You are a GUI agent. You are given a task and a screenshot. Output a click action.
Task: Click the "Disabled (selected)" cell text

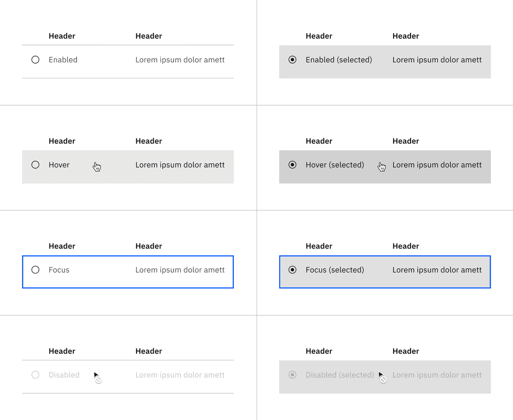point(340,375)
